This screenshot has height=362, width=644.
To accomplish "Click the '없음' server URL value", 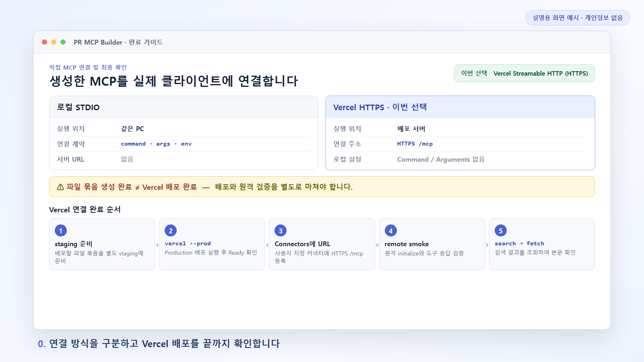I will click(127, 159).
